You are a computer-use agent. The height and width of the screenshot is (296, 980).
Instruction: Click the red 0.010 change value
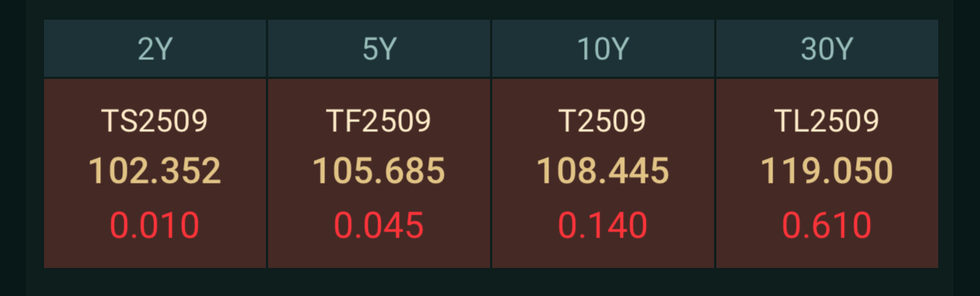(155, 226)
